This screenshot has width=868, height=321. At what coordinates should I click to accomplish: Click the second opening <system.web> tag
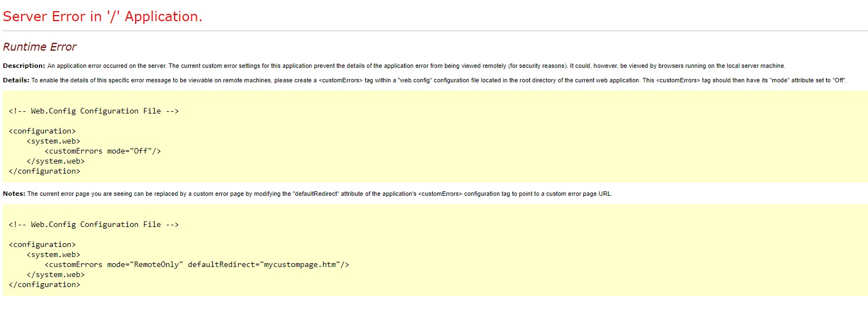tap(53, 254)
